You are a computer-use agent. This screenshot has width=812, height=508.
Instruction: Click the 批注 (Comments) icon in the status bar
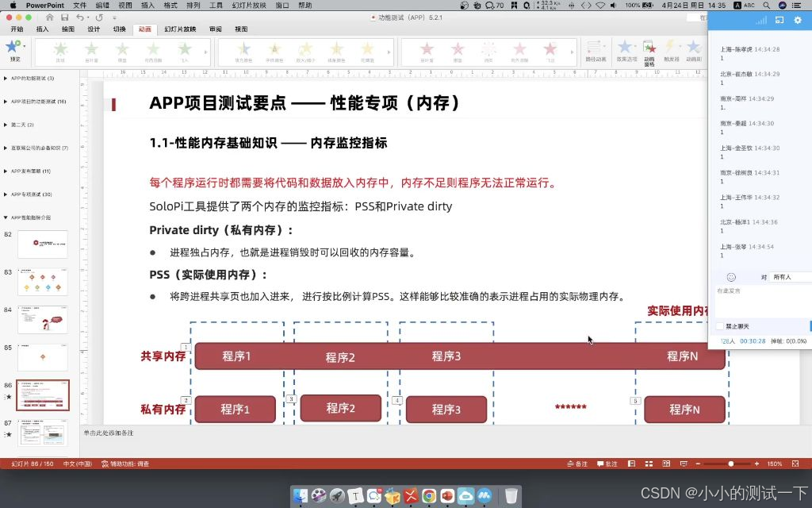[608, 463]
